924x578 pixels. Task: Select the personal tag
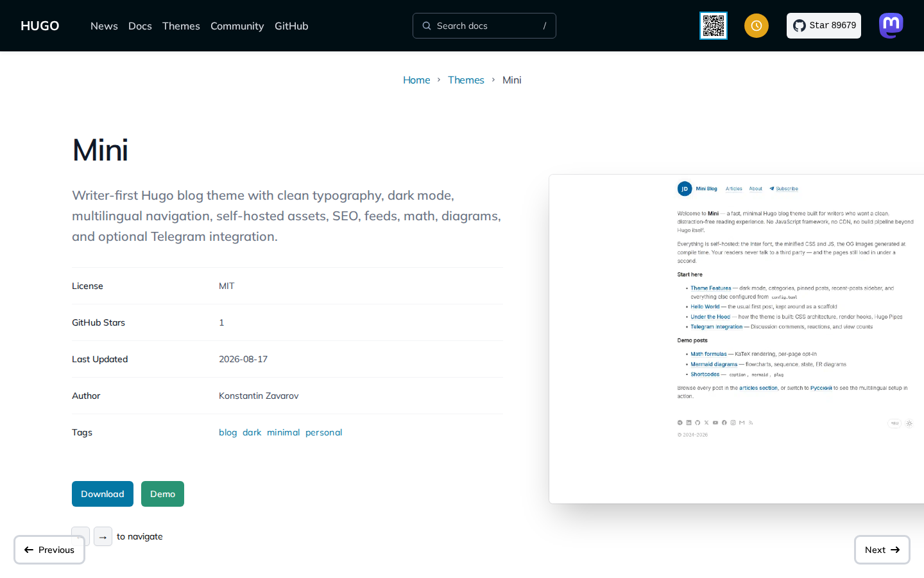(323, 432)
